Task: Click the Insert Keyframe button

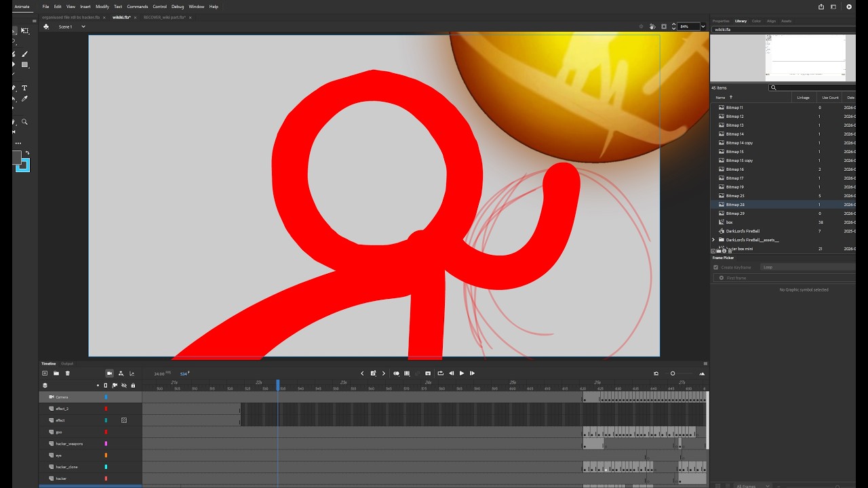Action: [373, 373]
